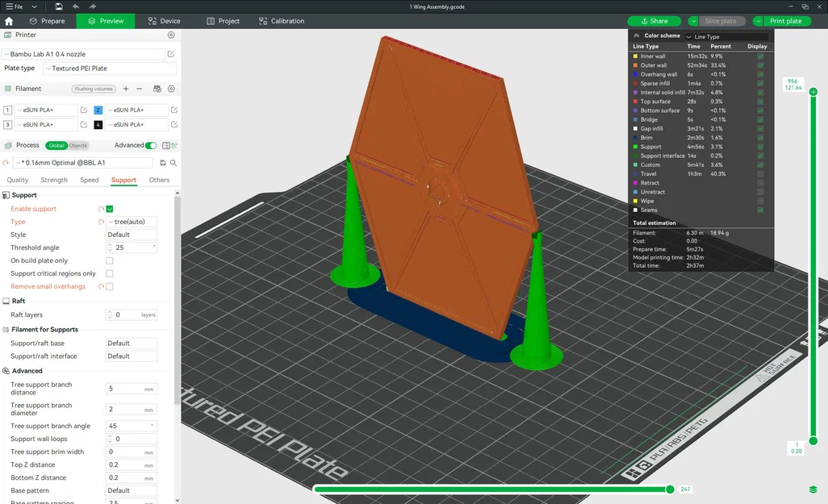Switch to the Project tab

point(223,21)
